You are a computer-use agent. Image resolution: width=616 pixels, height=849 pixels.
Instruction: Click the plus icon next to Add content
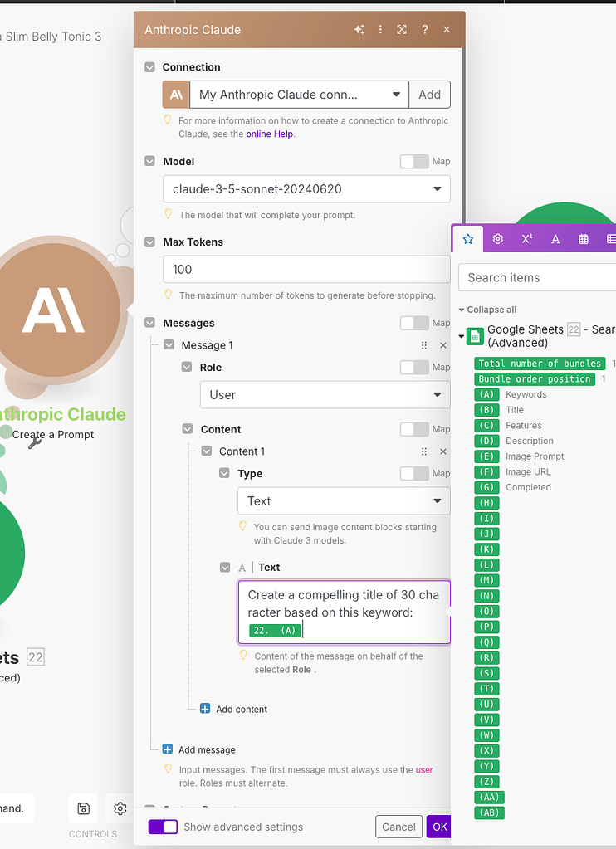coord(205,709)
